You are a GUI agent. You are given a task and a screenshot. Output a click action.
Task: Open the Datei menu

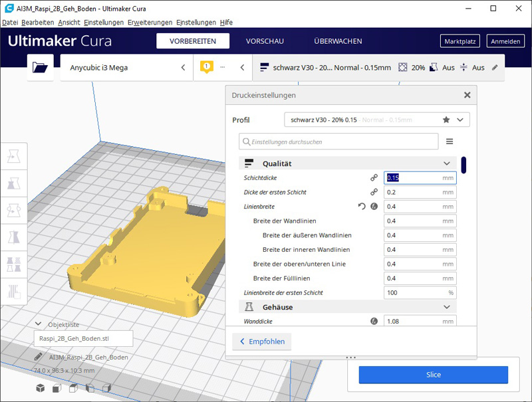[x=10, y=23]
